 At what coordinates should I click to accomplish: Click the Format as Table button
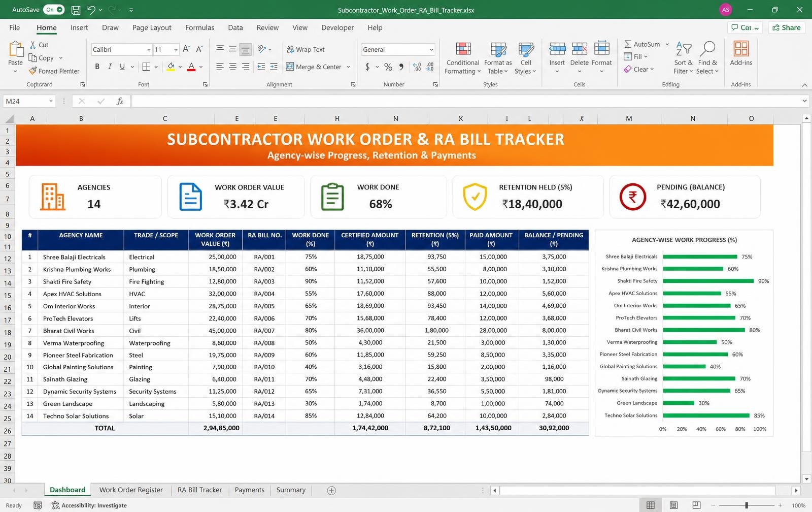[498, 58]
